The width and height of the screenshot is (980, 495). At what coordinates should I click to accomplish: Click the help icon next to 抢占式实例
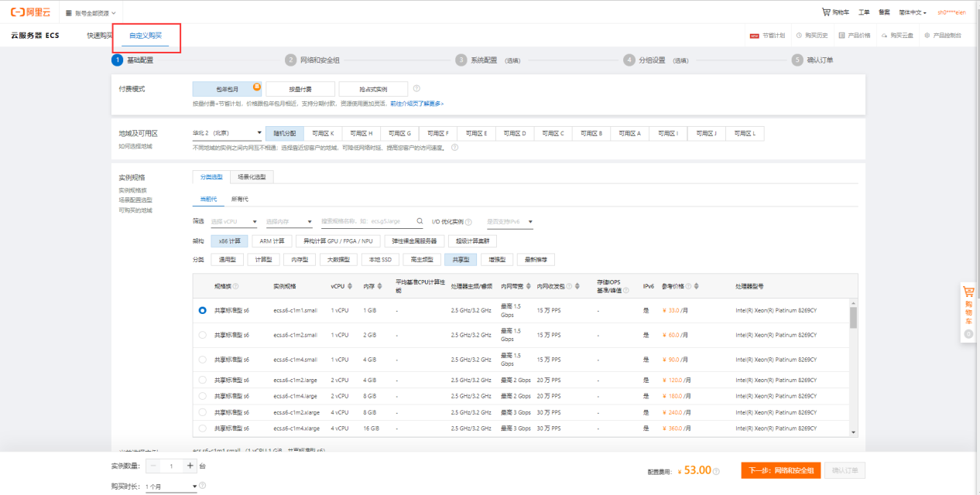click(x=416, y=89)
